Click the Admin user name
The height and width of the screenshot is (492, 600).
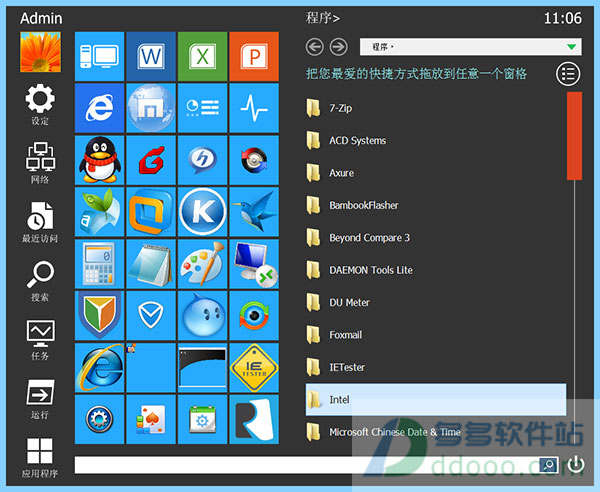(41, 18)
